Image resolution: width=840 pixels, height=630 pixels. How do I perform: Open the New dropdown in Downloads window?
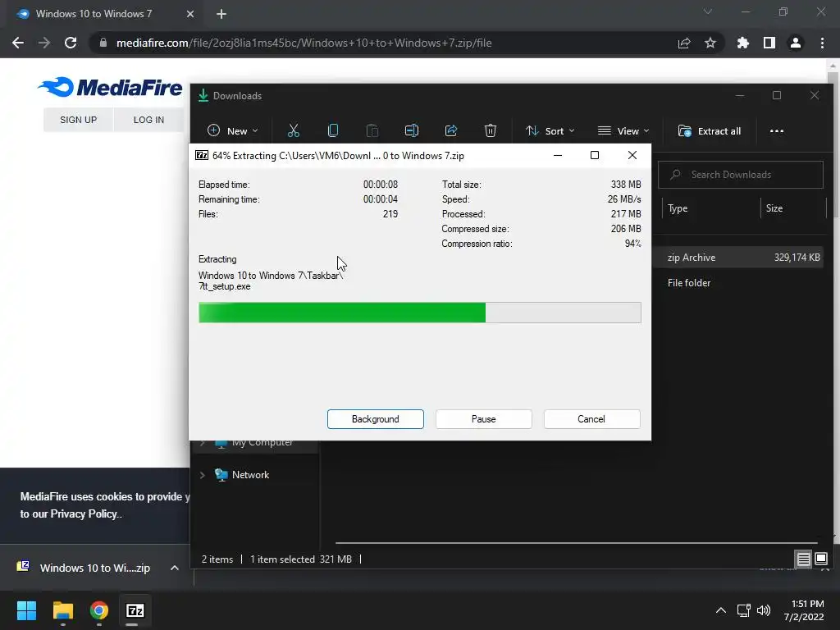tap(232, 130)
